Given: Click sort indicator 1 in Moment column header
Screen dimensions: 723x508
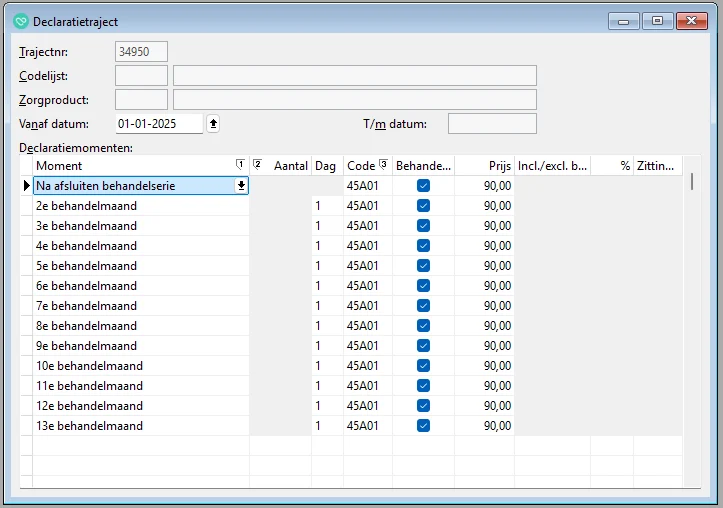Looking at the screenshot, I should 239,165.
